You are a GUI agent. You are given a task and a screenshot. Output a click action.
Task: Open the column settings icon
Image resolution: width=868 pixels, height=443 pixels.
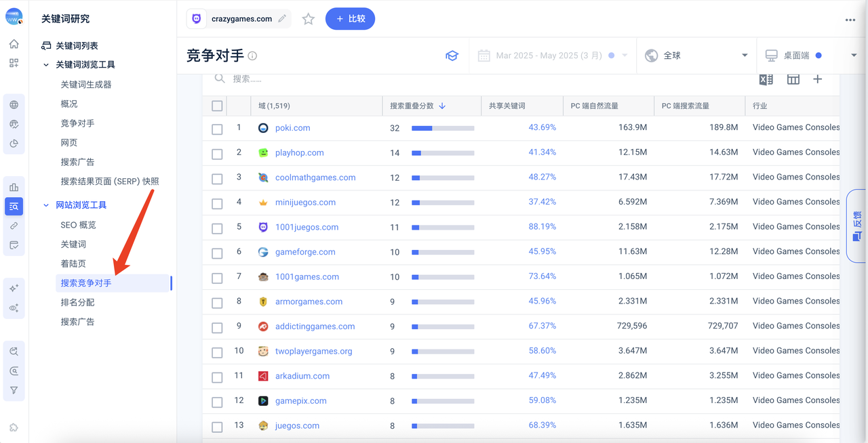click(x=793, y=79)
